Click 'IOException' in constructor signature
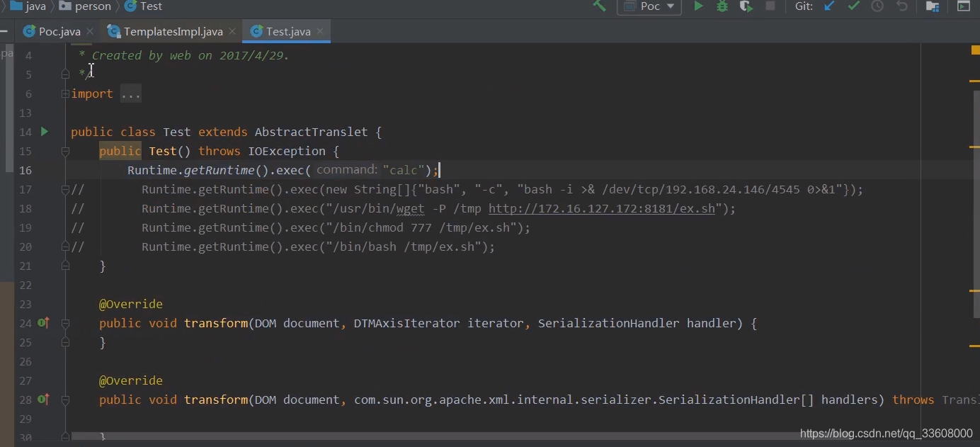The width and height of the screenshot is (980, 447). click(x=287, y=151)
